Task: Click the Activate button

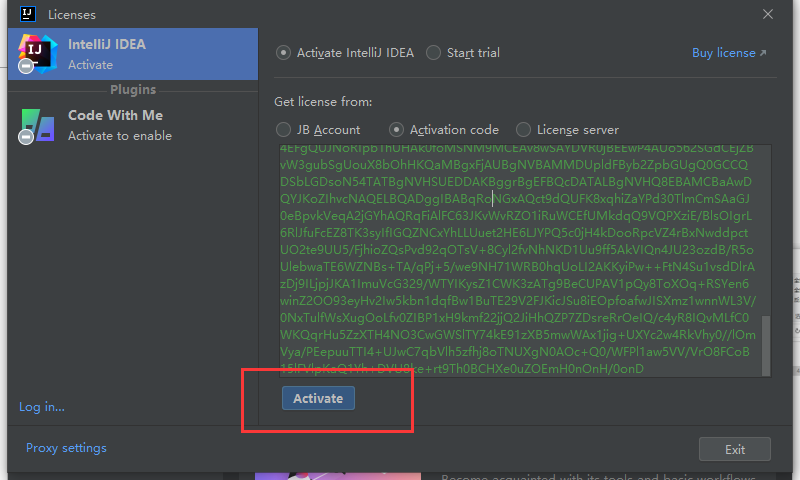Action: [318, 398]
